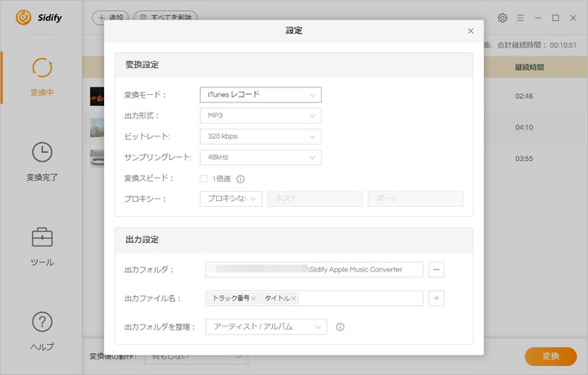588x375 pixels.
Task: Open the ビットレート 320 kbps dropdown
Action: click(260, 136)
